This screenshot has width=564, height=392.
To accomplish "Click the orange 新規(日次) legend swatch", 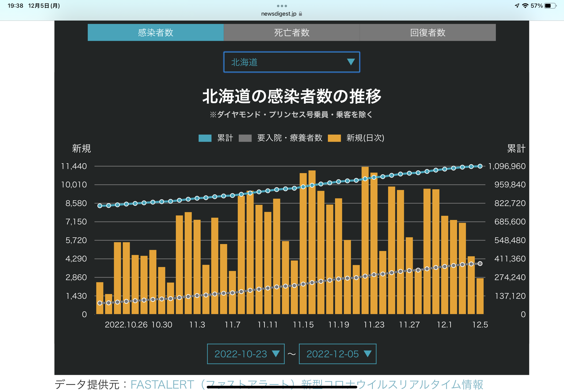I will point(334,138).
